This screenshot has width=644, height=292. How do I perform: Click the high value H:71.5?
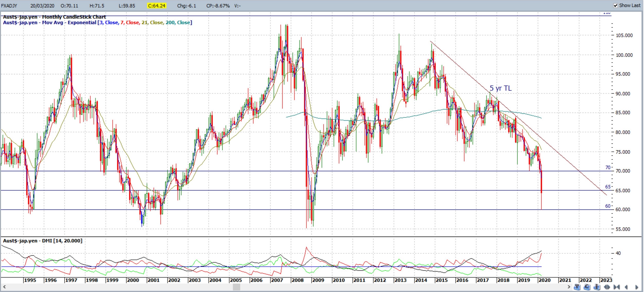pyautogui.click(x=97, y=6)
